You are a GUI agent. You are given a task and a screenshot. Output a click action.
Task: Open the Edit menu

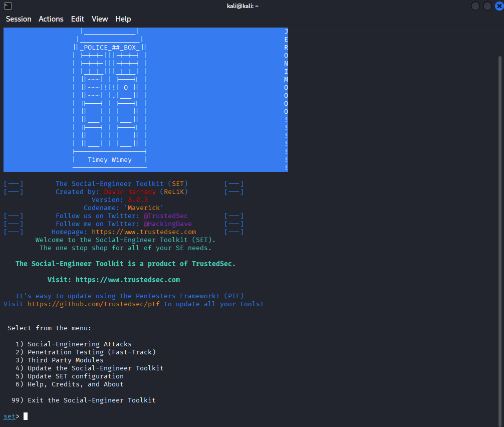[x=78, y=19]
